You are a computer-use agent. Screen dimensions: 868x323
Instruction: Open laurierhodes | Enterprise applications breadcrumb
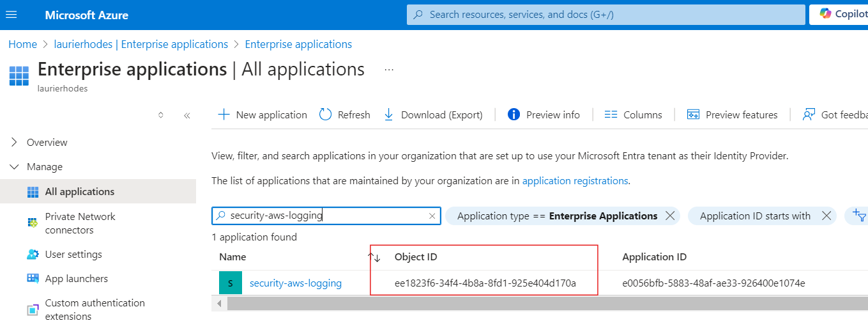coord(141,44)
